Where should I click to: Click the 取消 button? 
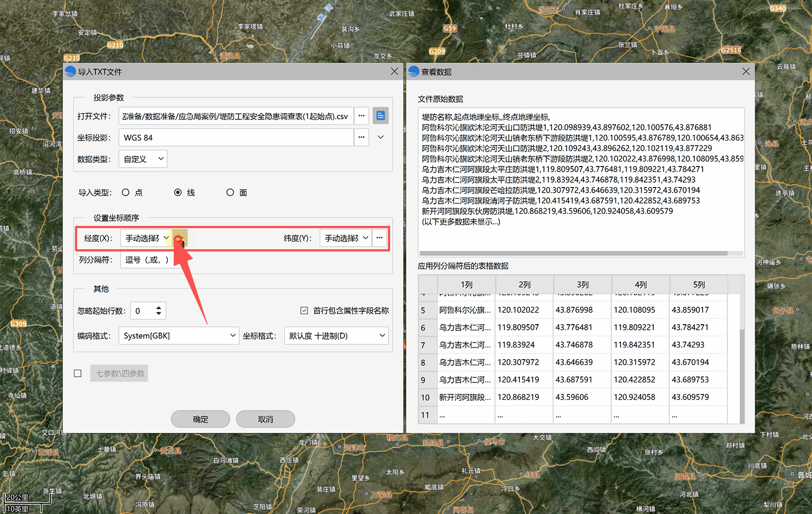(265, 419)
